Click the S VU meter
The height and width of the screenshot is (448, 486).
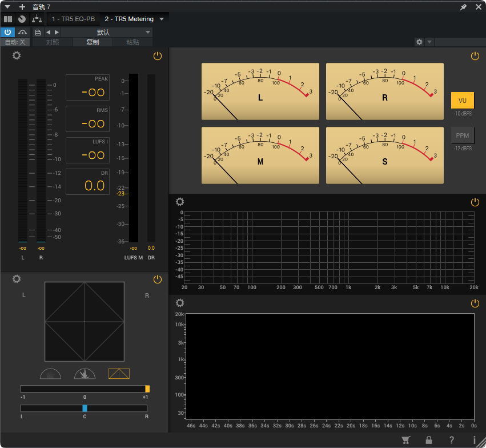385,155
